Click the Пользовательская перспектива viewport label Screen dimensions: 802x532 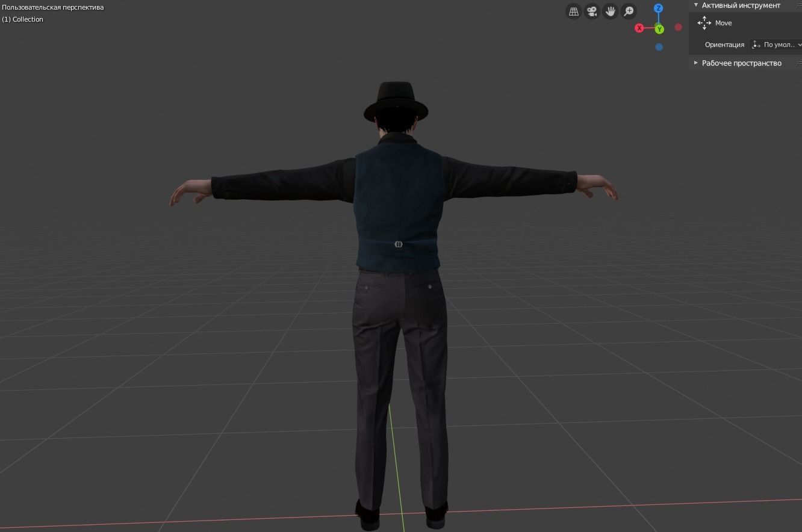point(52,7)
